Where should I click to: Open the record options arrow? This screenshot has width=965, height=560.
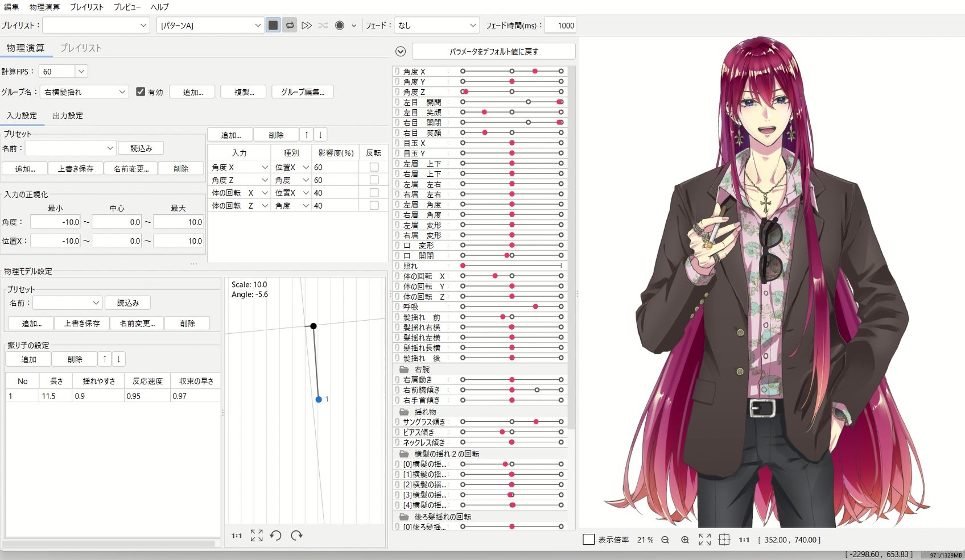pos(354,26)
